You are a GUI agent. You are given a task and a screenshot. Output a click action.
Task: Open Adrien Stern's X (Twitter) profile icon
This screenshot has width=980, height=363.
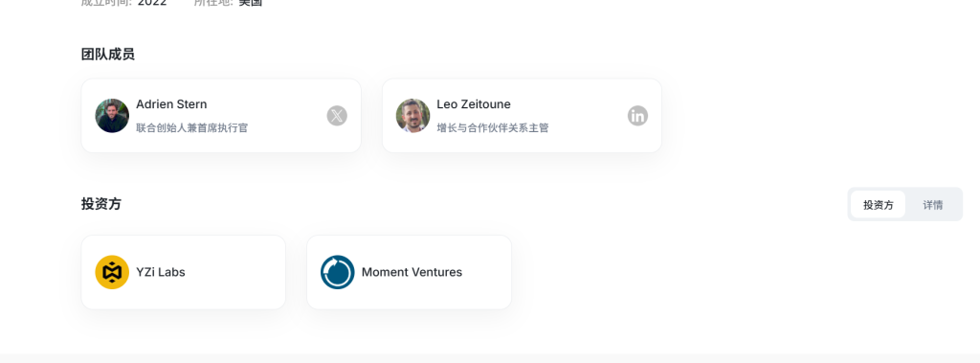(x=337, y=116)
